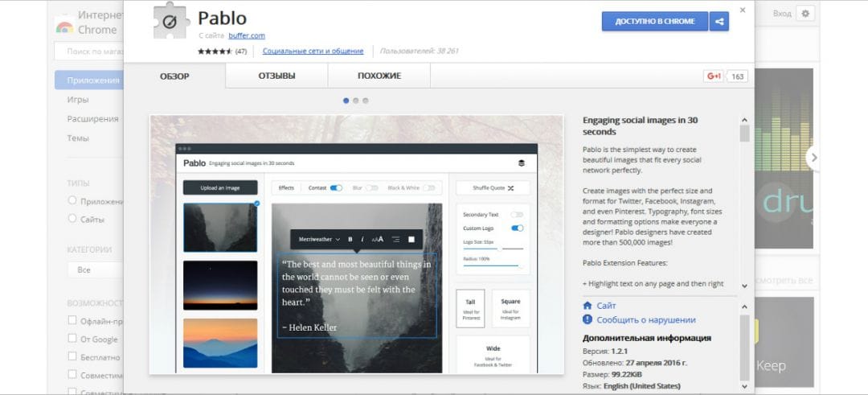Select Игры in the store sidebar menu

click(78, 100)
